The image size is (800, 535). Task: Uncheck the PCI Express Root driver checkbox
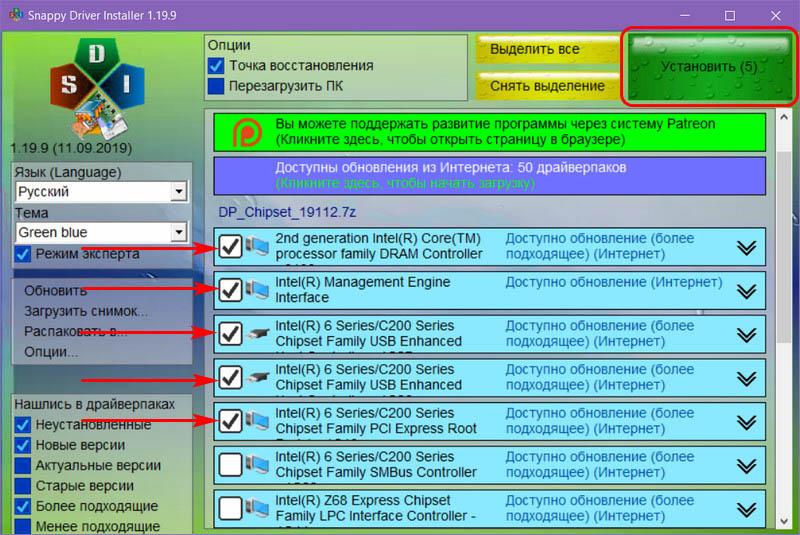click(230, 421)
